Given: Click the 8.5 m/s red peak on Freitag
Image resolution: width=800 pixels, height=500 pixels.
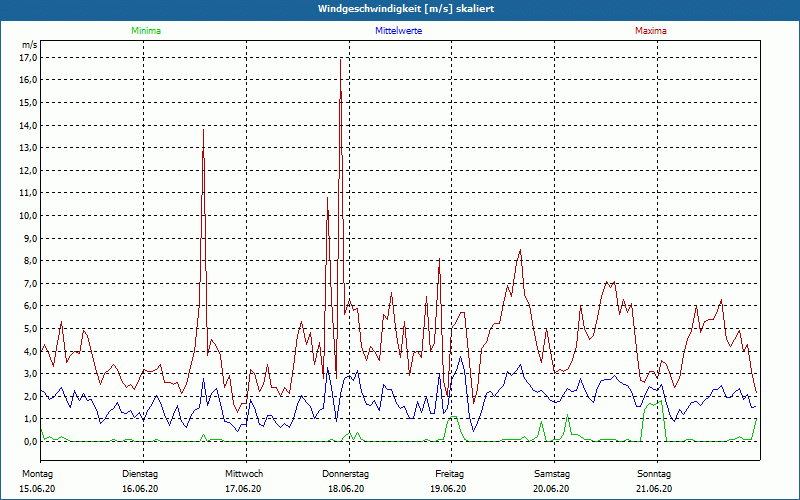Looking at the screenshot, I should pos(520,249).
